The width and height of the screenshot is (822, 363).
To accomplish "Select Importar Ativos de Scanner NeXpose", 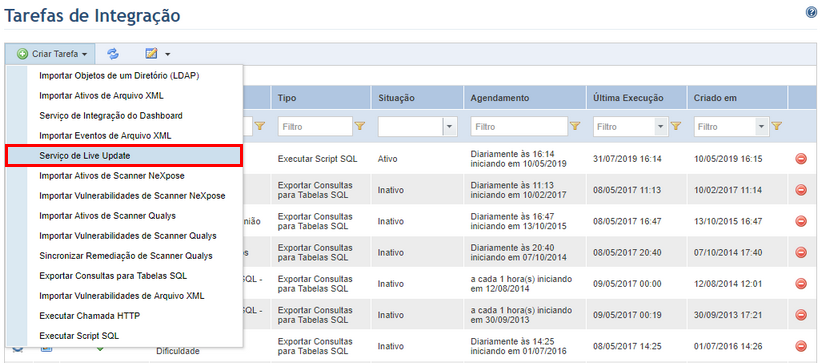I will point(112,176).
